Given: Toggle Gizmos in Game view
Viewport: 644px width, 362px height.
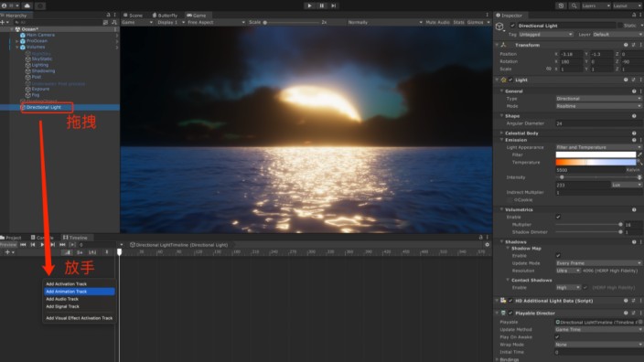Looking at the screenshot, I should tap(475, 22).
